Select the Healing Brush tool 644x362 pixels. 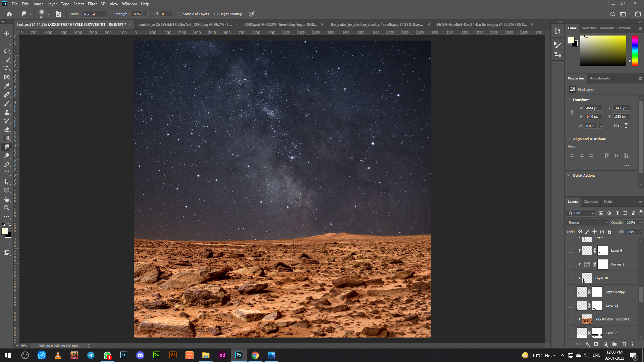[x=7, y=95]
